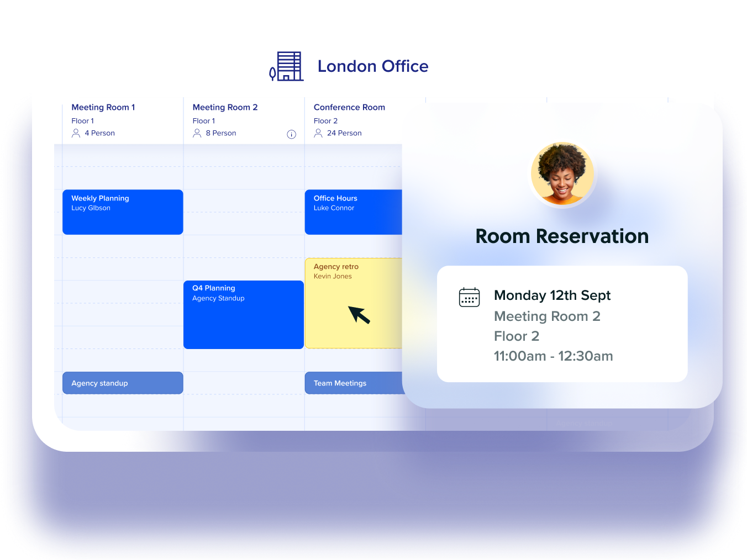Click the 8 Person capacity label
The height and width of the screenshot is (560, 747).
click(x=221, y=133)
